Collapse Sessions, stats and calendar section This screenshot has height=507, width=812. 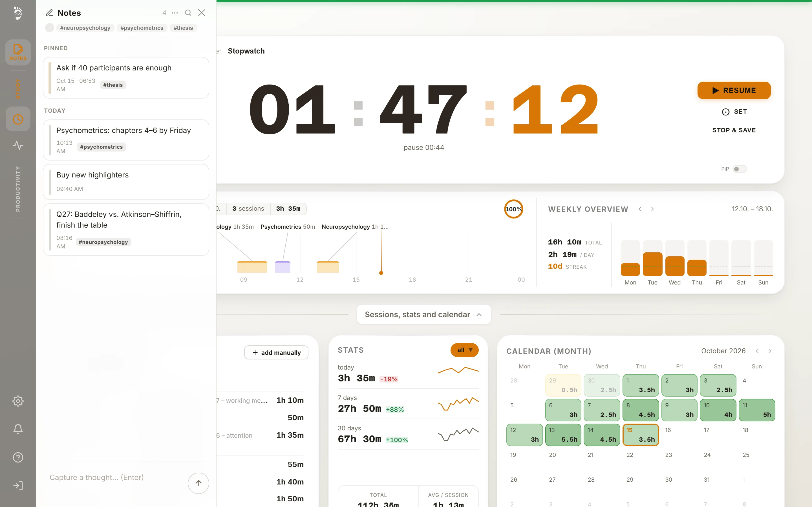coord(424,315)
